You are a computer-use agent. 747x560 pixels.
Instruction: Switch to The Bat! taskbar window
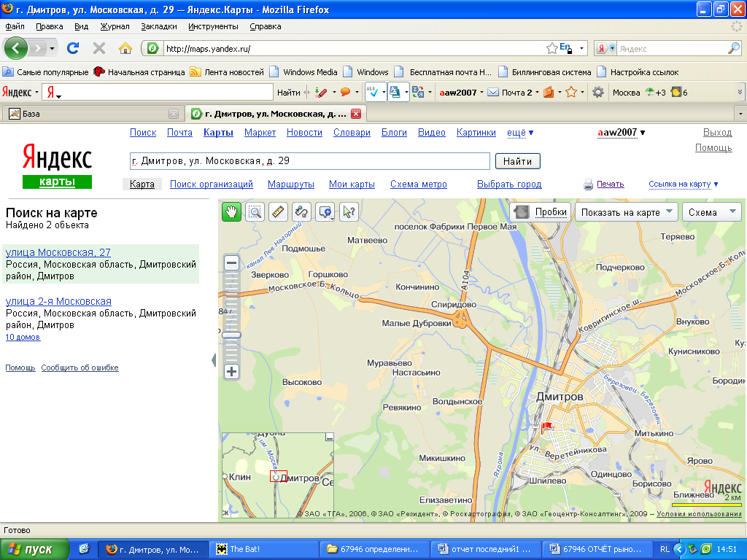[263, 550]
